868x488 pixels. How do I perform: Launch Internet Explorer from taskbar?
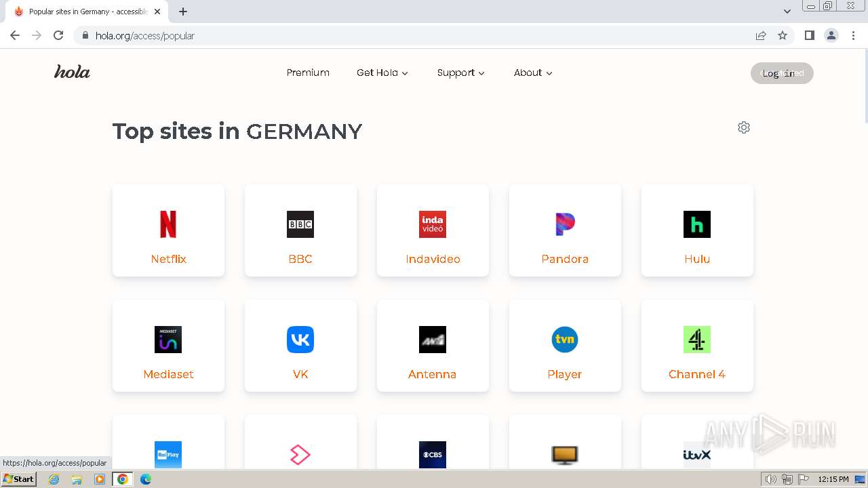[x=54, y=479]
